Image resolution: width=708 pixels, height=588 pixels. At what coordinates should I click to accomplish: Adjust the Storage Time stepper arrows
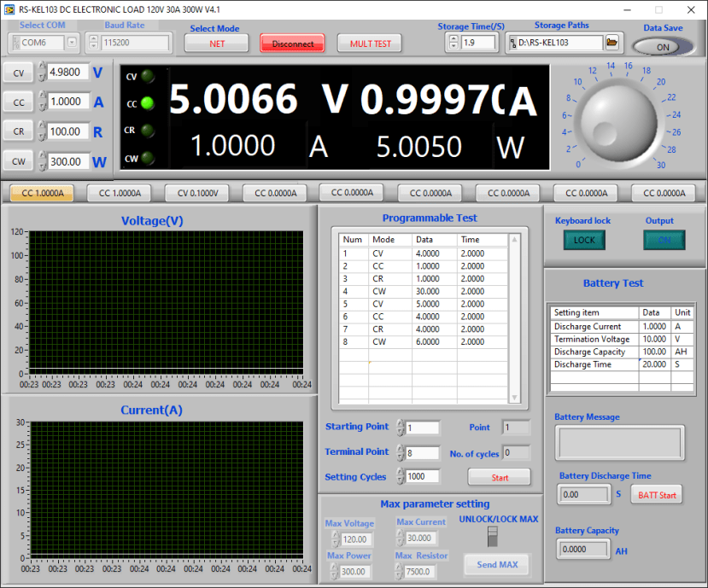453,43
